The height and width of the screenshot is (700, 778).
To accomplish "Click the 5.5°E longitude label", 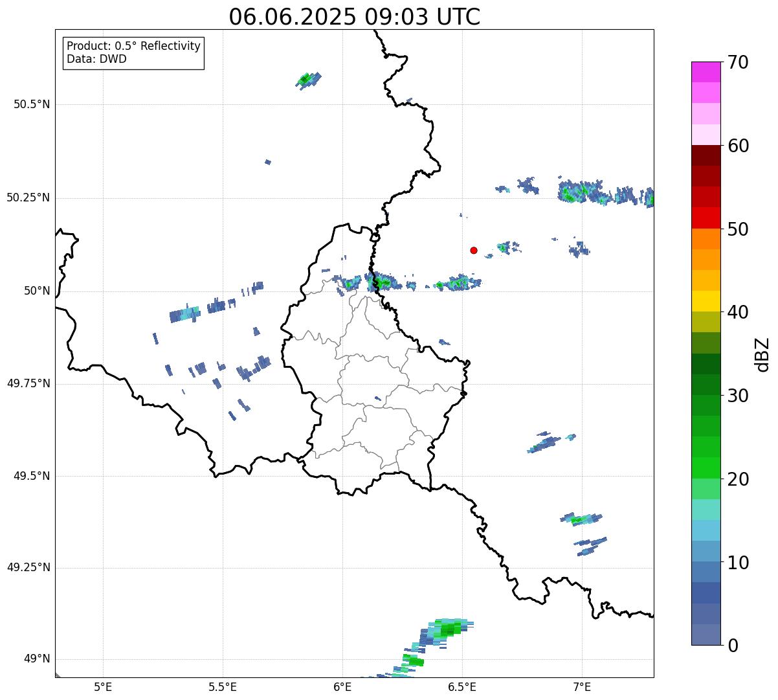I will coord(223,686).
